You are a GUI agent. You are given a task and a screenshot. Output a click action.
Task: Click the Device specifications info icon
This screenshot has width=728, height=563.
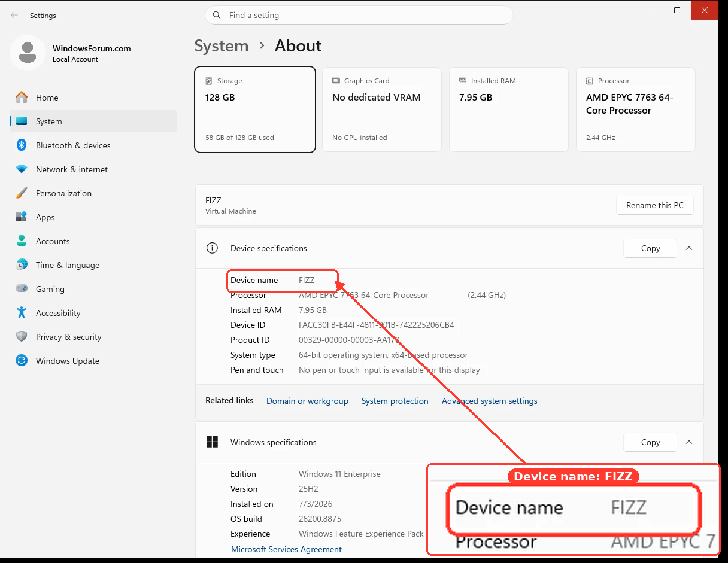coord(212,248)
